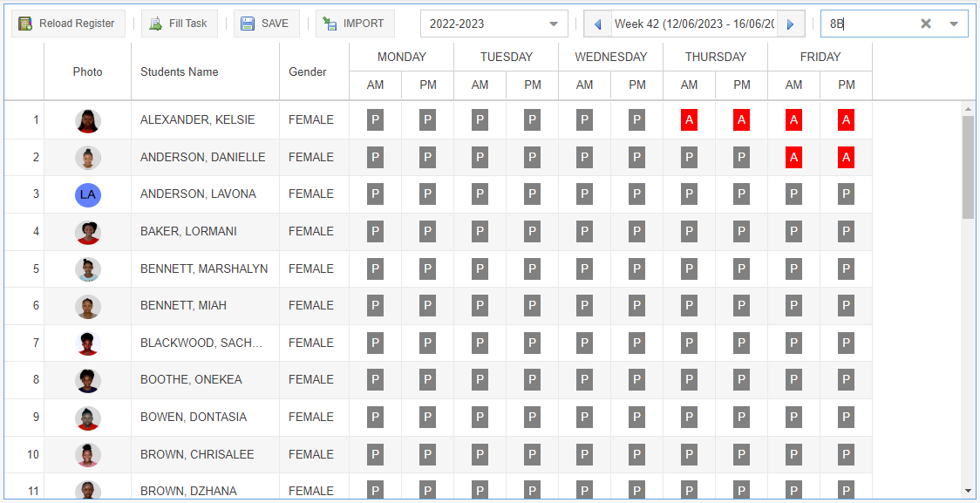The height and width of the screenshot is (503, 980).
Task: Save the attendance register
Action: click(x=266, y=24)
